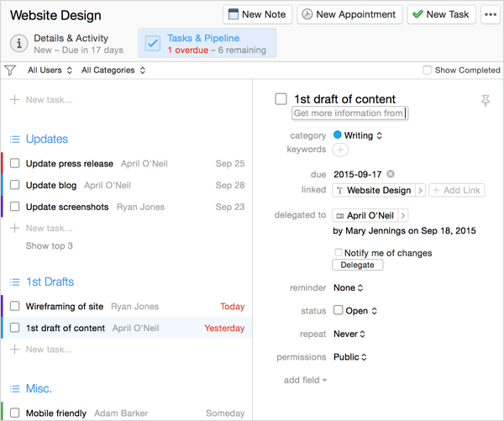Click the red Today due label

pyautogui.click(x=233, y=306)
